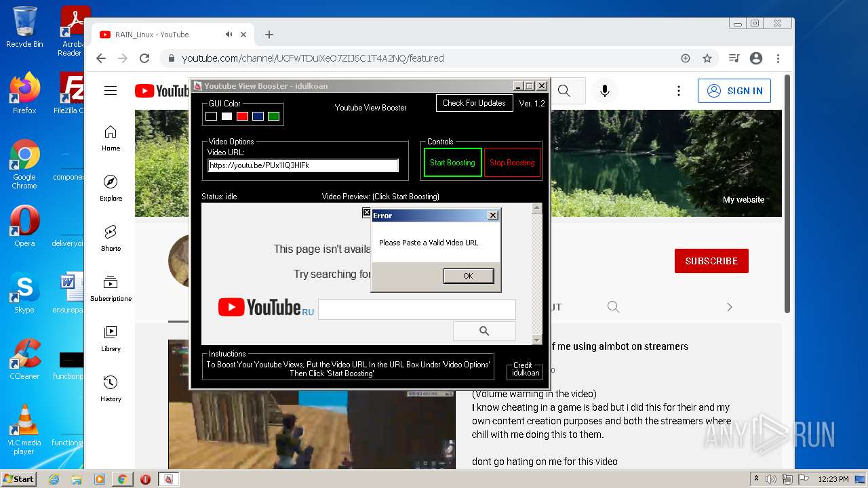This screenshot has width=868, height=488.
Task: Click the channel tab search icon
Action: click(614, 307)
